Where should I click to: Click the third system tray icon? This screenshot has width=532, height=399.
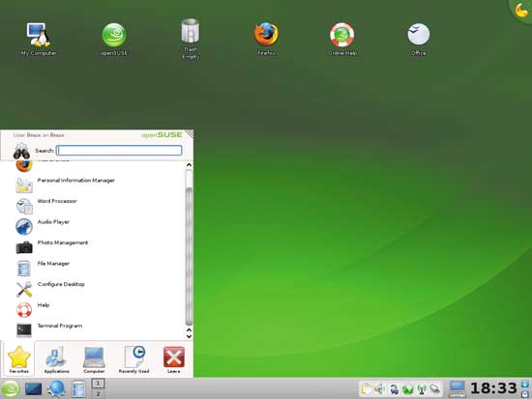394,389
